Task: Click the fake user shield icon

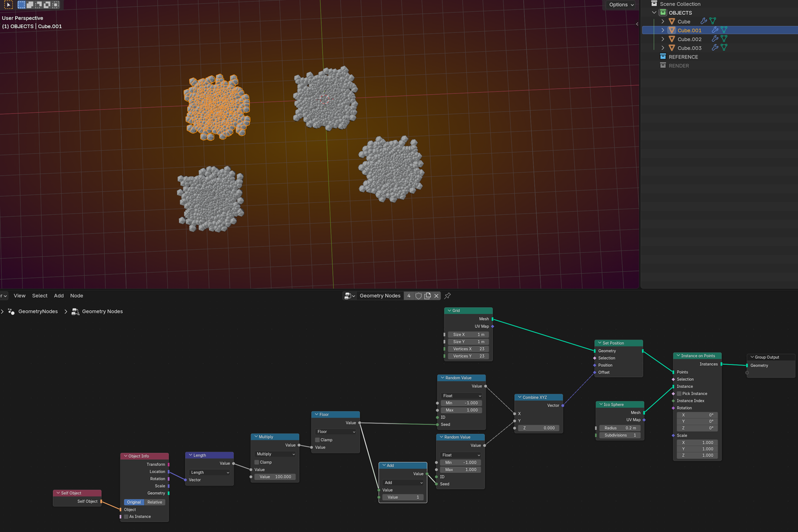Action: pos(418,296)
